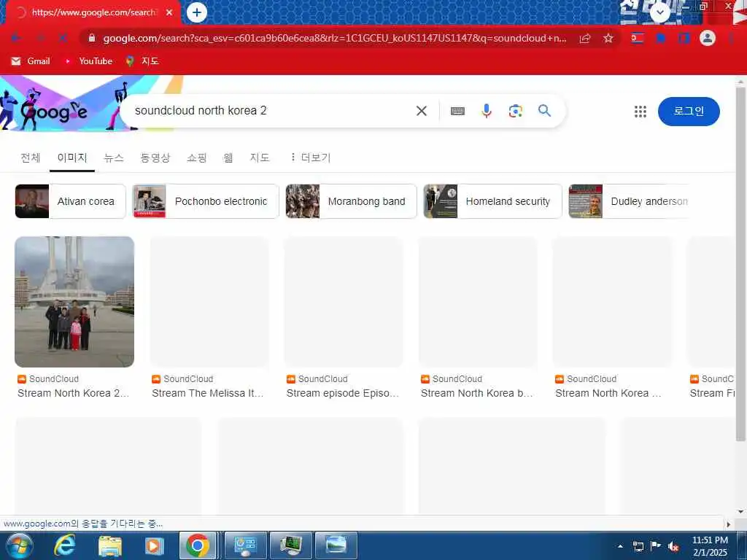Open Stream The Melissa It result link

(208, 393)
